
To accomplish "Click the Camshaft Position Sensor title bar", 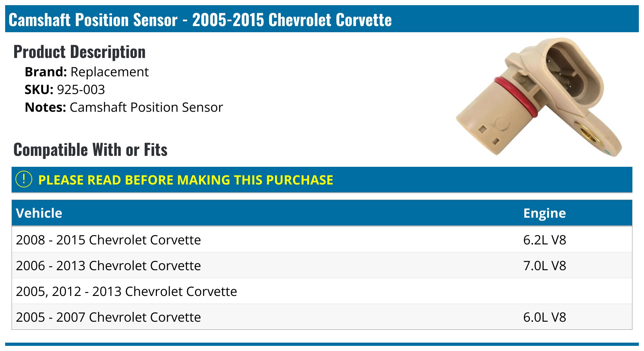I will click(x=322, y=19).
